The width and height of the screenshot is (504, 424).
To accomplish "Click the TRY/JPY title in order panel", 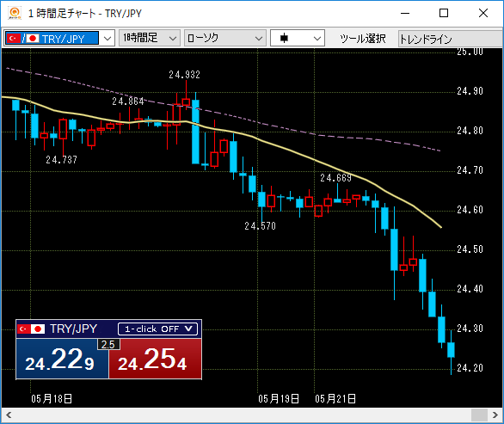I will point(74,329).
